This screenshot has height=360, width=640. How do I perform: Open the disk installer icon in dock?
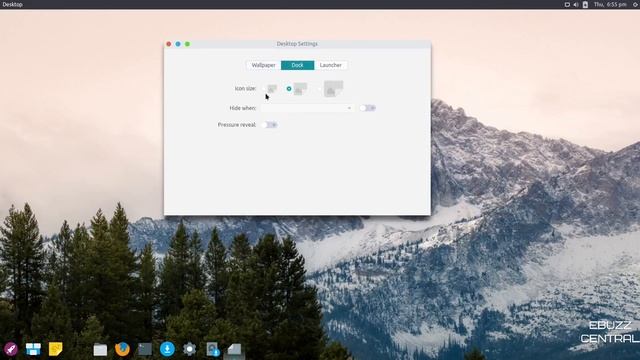pyautogui.click(x=212, y=349)
